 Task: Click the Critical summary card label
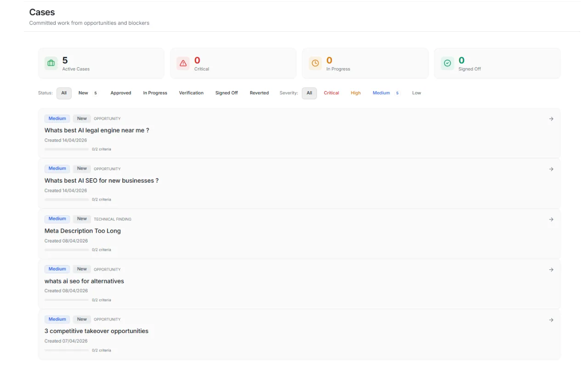(x=202, y=69)
